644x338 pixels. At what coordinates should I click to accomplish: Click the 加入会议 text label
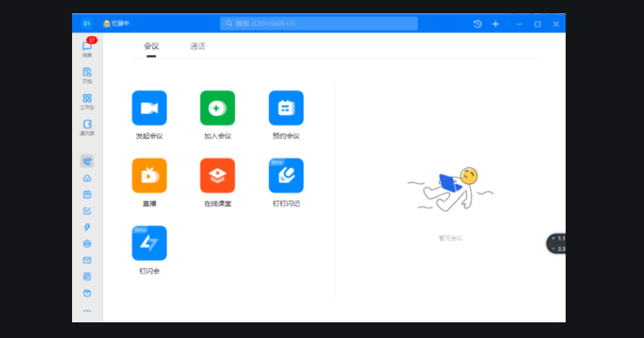(218, 136)
